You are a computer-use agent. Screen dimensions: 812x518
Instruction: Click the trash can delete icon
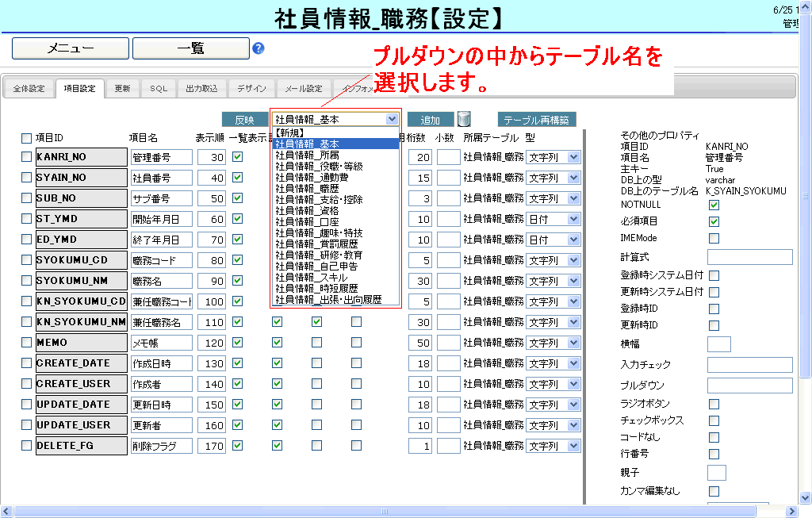point(464,120)
